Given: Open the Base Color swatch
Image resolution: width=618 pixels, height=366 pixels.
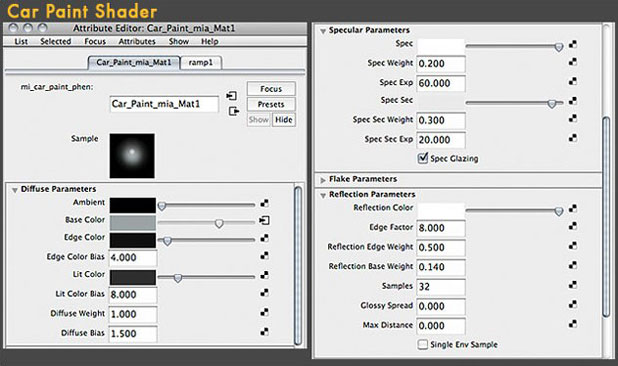Looking at the screenshot, I should coord(132,223).
